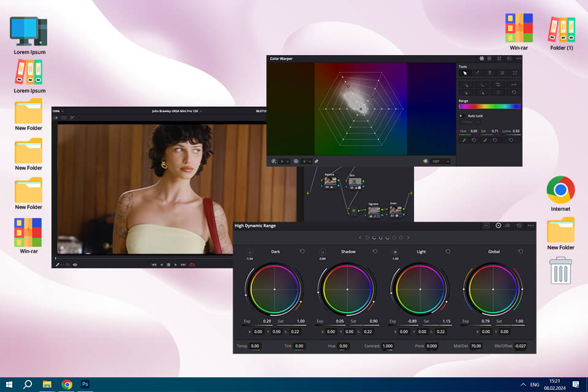Viewport: 588px width, 392px height.
Task: Toggle the Light zone enable circle
Action: coord(395,252)
